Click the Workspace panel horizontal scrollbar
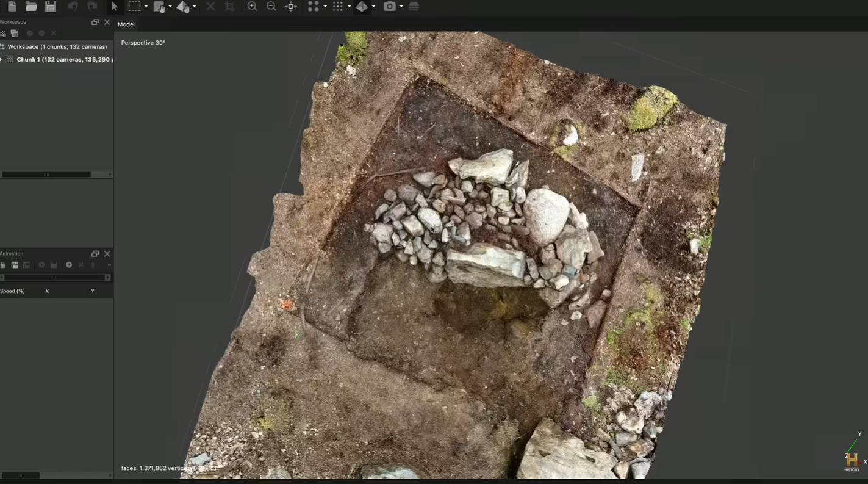 coord(46,175)
